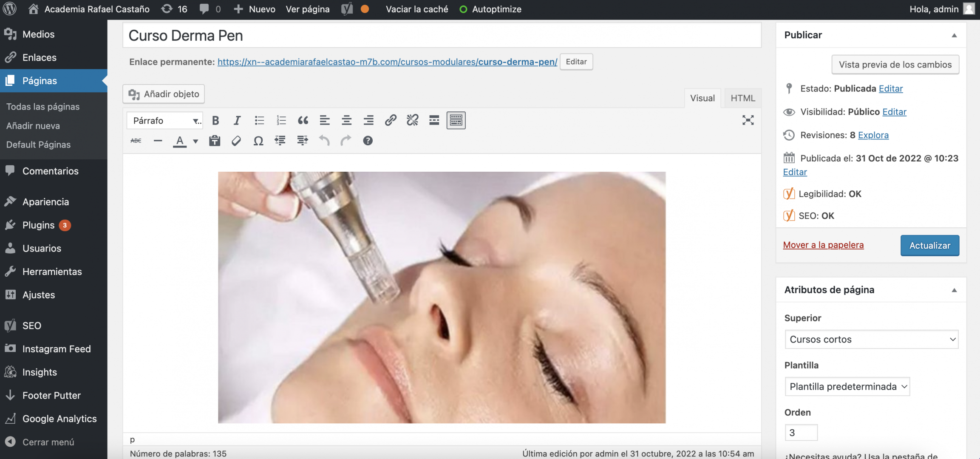Open keyboard shortcuts help icon
The width and height of the screenshot is (980, 459).
pos(368,141)
